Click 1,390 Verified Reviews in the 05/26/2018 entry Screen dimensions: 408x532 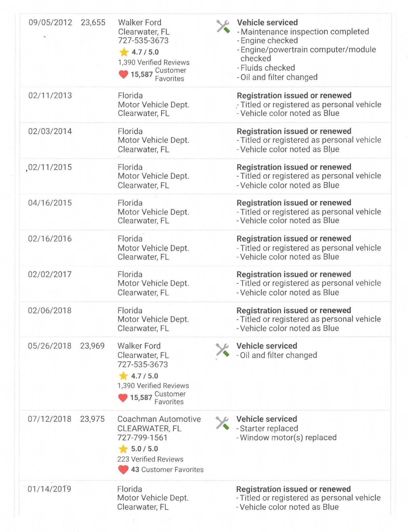point(153,386)
